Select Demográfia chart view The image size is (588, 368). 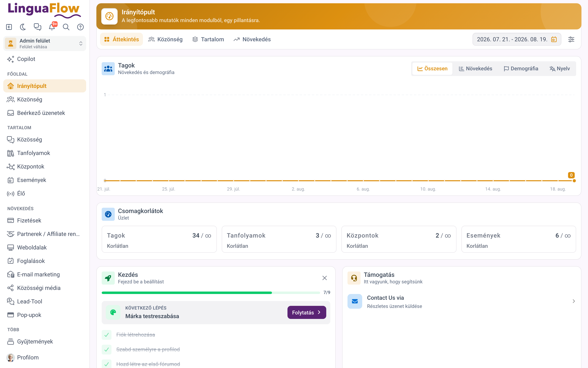(x=521, y=69)
